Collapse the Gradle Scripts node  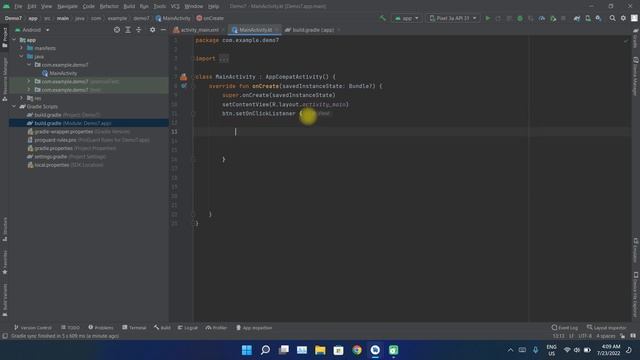coord(14,106)
